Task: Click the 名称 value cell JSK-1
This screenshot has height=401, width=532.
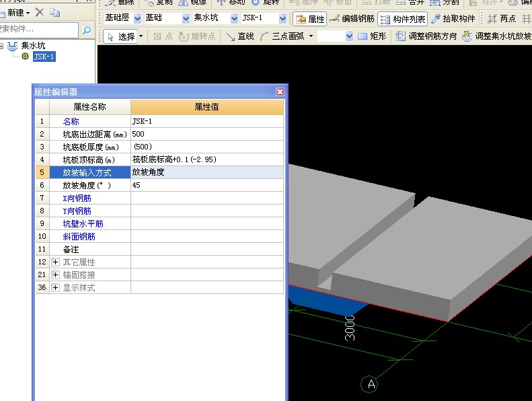Action: [x=207, y=121]
